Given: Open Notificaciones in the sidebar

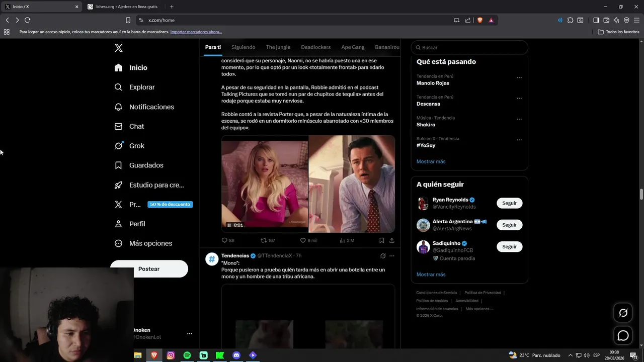Looking at the screenshot, I should [x=144, y=107].
